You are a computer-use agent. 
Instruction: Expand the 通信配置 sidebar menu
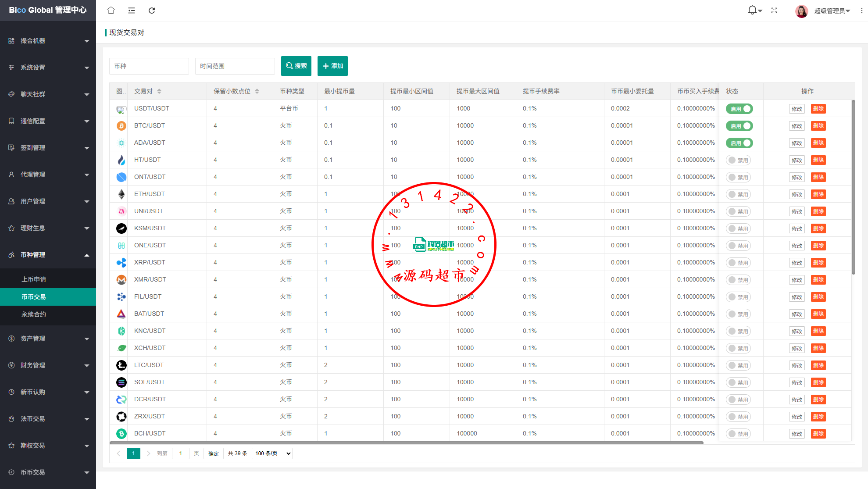coord(48,121)
